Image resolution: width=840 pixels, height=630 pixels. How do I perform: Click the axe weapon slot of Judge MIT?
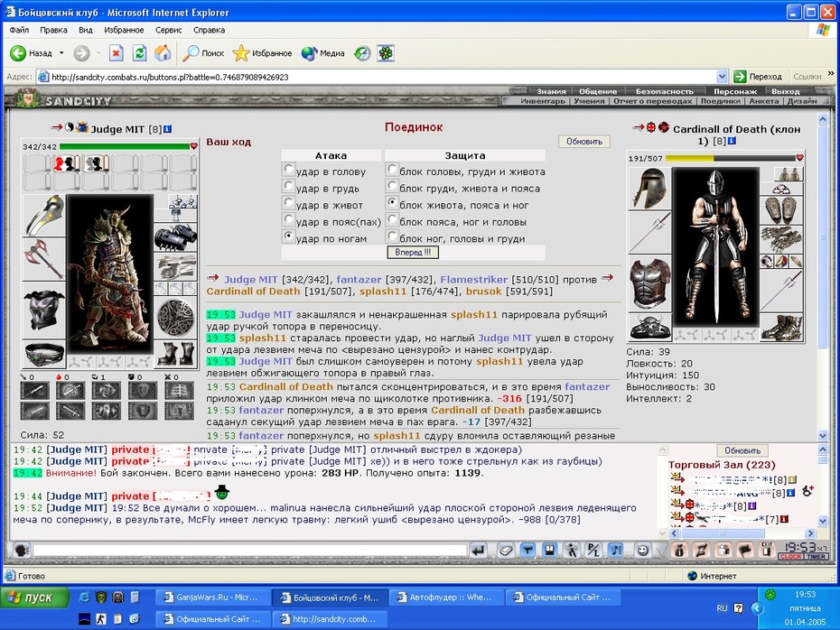pos(44,260)
